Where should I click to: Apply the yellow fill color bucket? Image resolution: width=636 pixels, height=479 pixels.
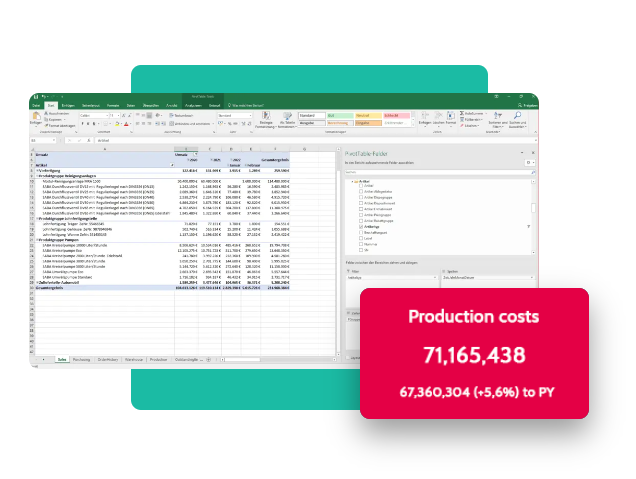[x=117, y=124]
